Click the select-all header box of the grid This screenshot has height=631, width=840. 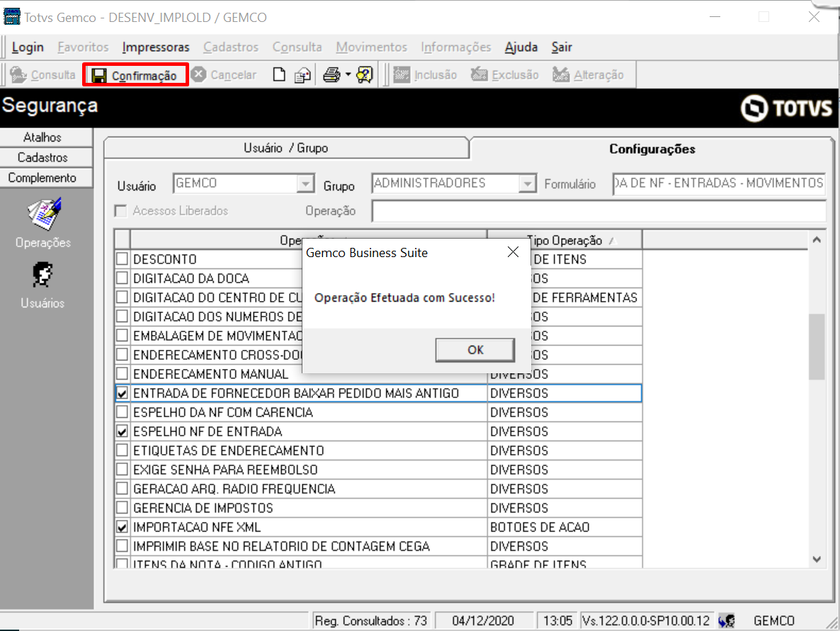122,239
